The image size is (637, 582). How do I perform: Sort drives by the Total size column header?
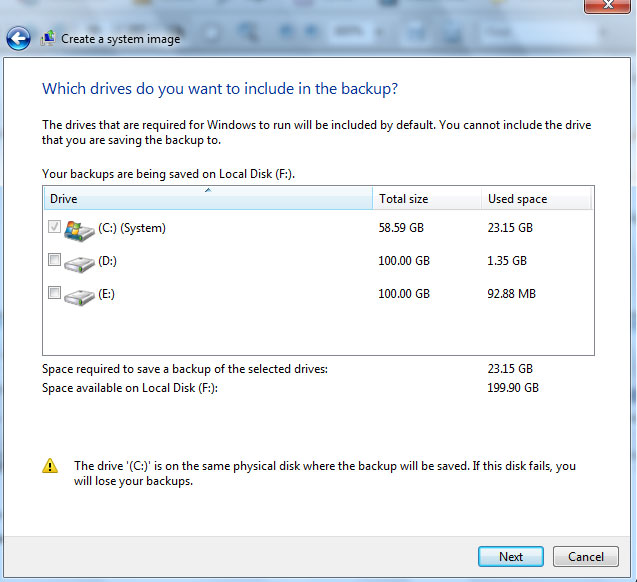[427, 200]
